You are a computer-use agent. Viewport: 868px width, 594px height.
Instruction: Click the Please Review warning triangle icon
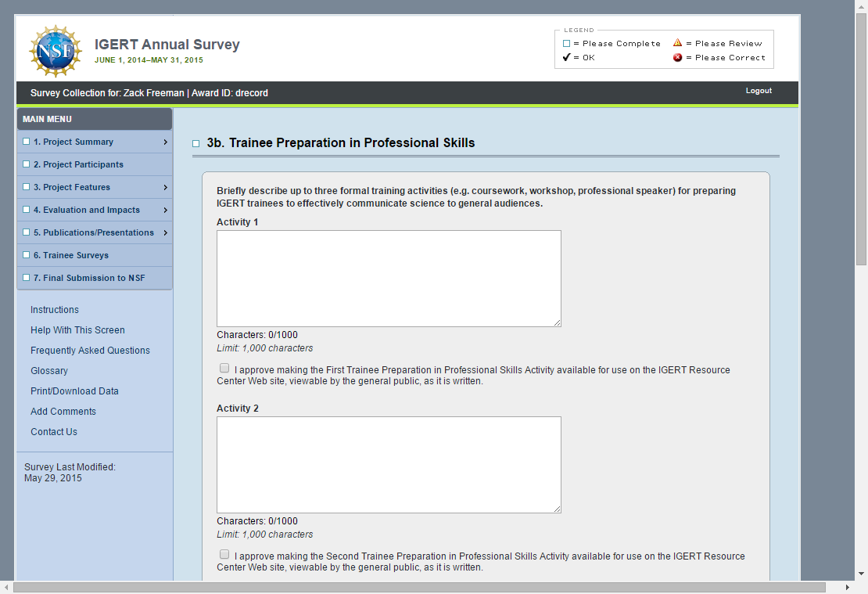pyautogui.click(x=677, y=43)
